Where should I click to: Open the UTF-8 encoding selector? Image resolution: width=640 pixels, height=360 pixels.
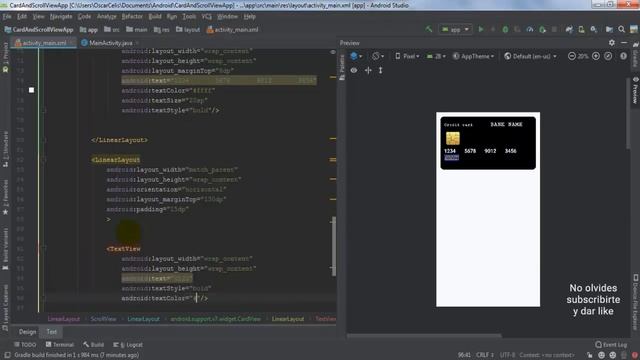point(507,355)
